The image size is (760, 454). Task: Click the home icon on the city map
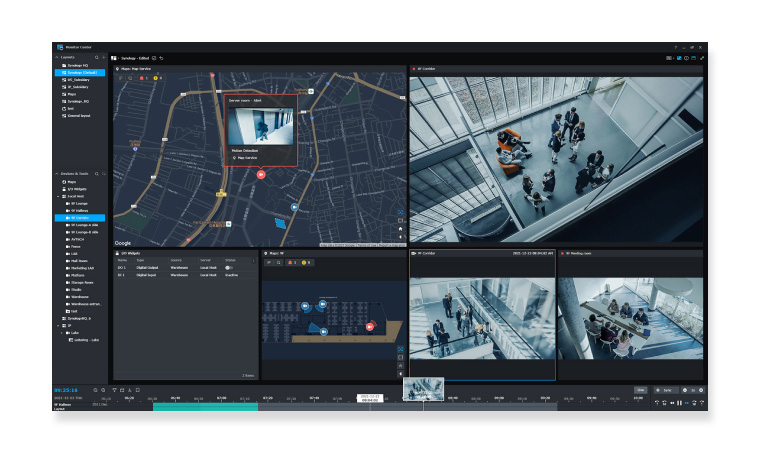(x=401, y=229)
